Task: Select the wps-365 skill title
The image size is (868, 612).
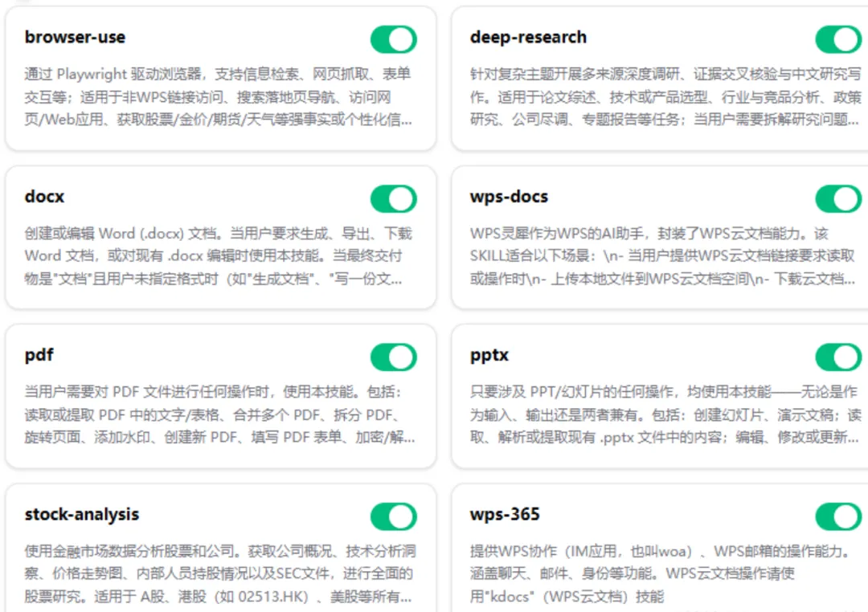Action: coord(505,515)
